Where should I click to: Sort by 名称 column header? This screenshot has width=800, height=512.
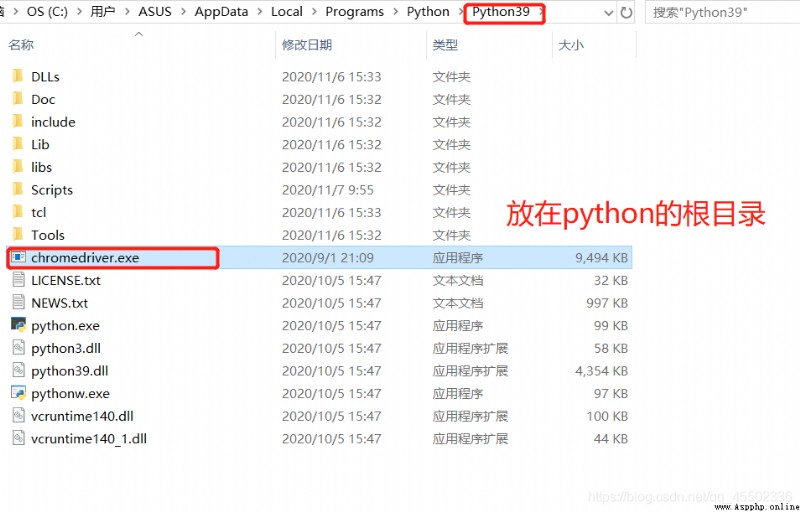[21, 45]
